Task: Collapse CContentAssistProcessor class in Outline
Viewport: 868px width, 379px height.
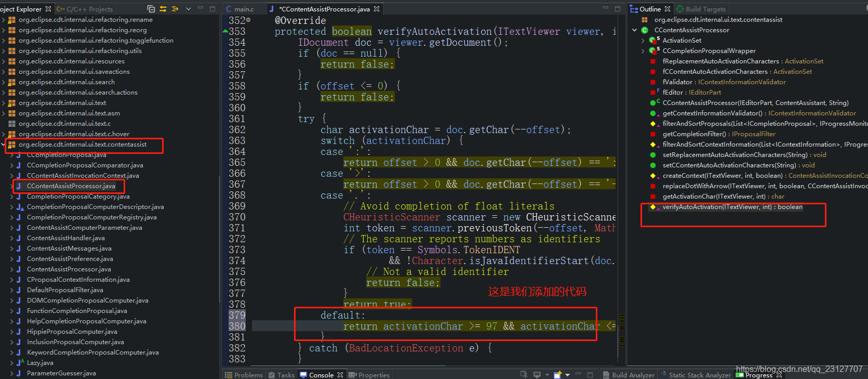Action: coord(635,30)
